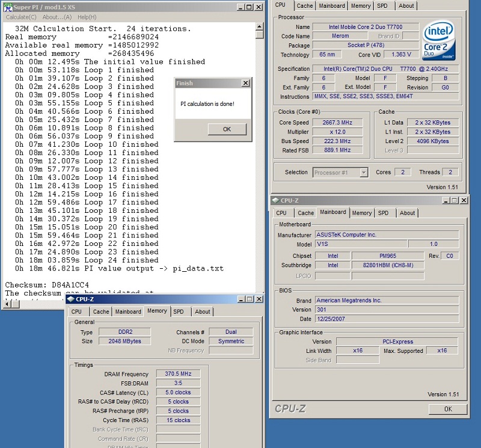Click the BIOS brand American Megatrends Inc.
Screen dimensions: 481x448
pos(387,301)
